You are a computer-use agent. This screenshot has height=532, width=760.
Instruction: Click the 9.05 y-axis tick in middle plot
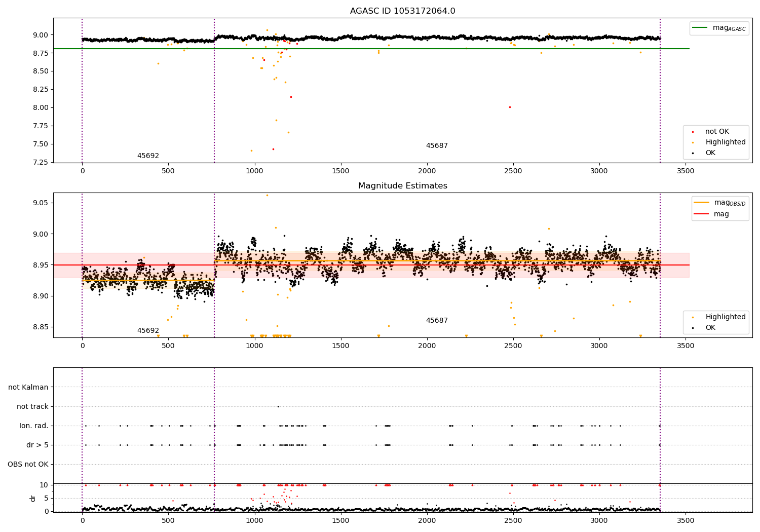point(41,203)
